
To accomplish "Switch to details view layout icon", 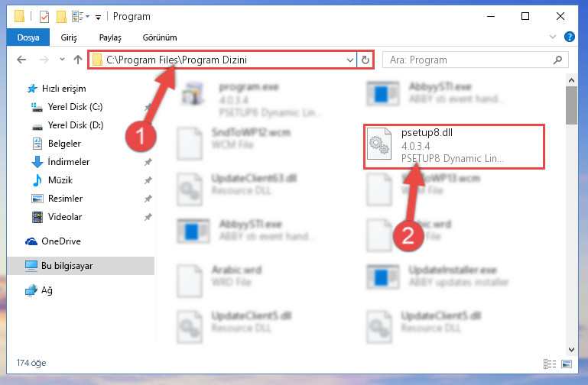I will (x=549, y=364).
